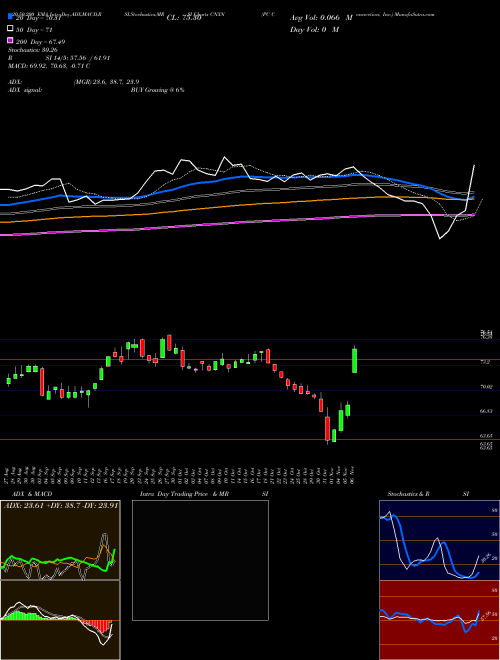Click the last tall green candlestick
Viewport: 500px width, 660px height.
pos(355,360)
